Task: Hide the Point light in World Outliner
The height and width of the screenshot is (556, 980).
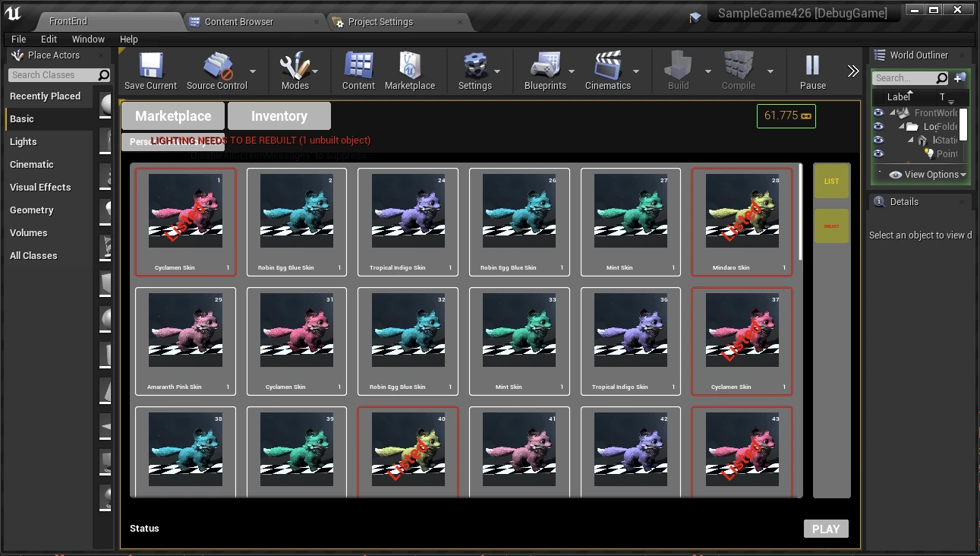Action: tap(878, 153)
